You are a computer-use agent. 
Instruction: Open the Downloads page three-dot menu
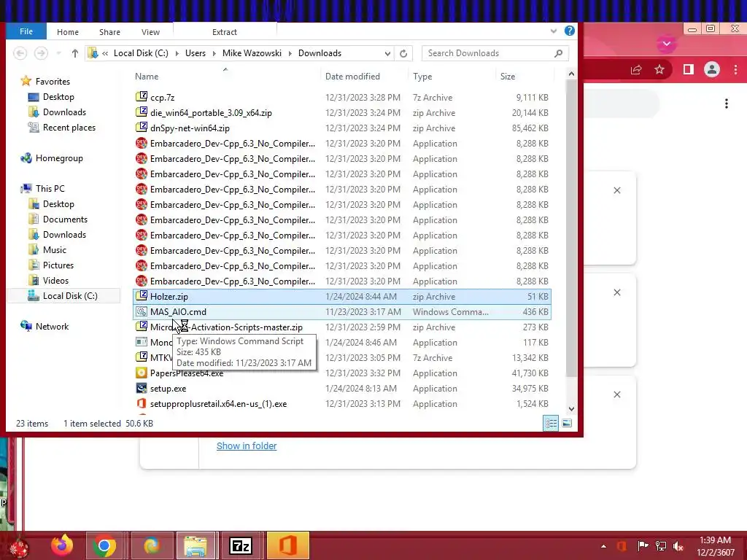[x=726, y=104]
